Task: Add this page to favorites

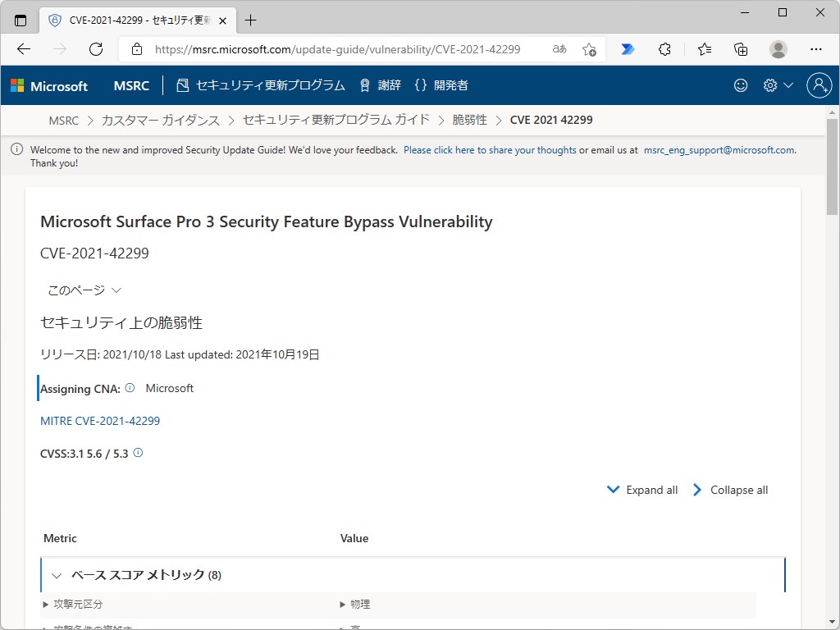Action: tap(589, 49)
